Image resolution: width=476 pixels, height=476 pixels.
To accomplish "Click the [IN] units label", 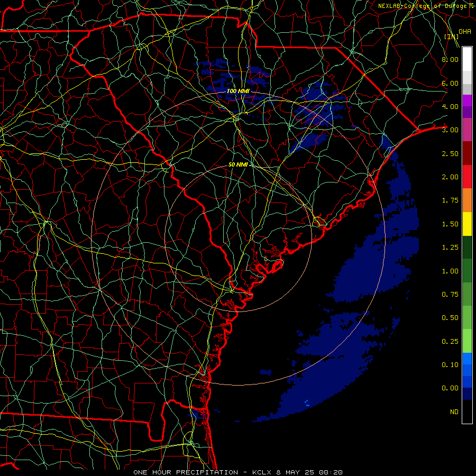I will (452, 36).
